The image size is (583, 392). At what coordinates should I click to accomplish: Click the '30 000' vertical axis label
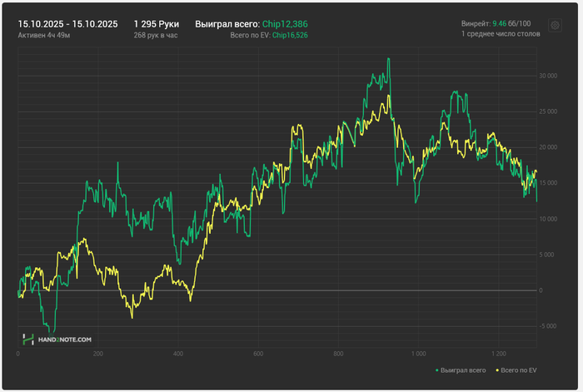click(x=548, y=76)
